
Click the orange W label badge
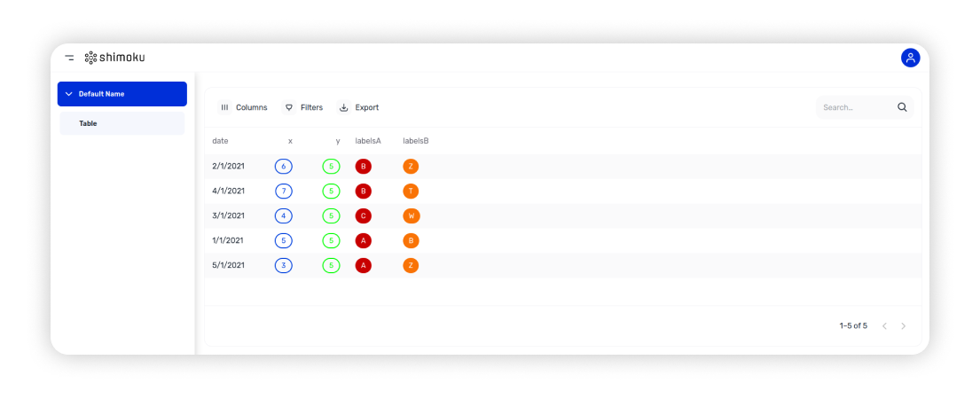(411, 215)
